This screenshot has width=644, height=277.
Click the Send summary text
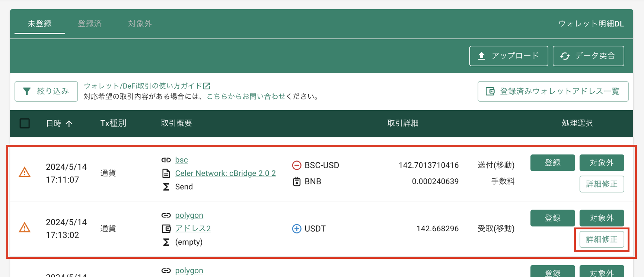pos(184,187)
